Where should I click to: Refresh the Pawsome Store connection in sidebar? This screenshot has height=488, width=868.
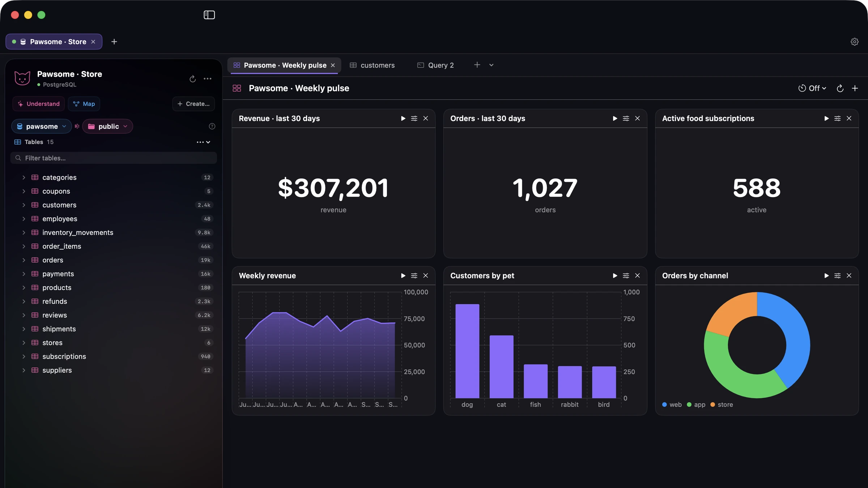tap(193, 79)
